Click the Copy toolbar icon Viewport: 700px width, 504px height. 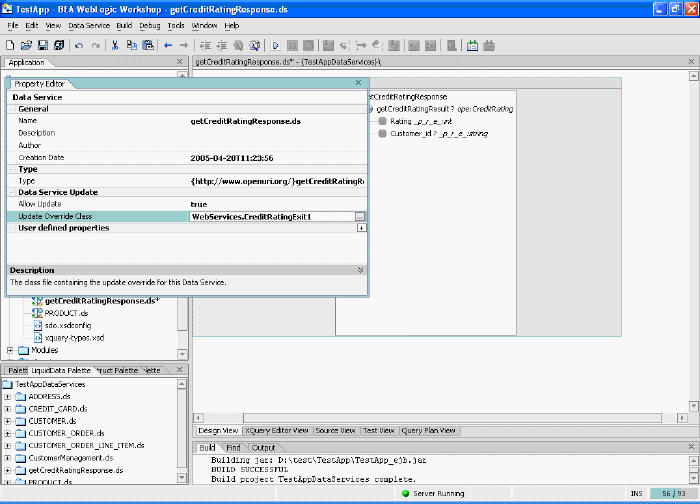pos(131,45)
